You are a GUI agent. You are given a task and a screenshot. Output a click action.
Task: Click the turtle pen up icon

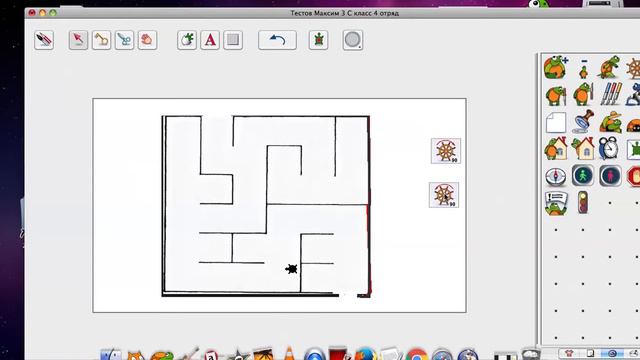pyautogui.click(x=583, y=94)
